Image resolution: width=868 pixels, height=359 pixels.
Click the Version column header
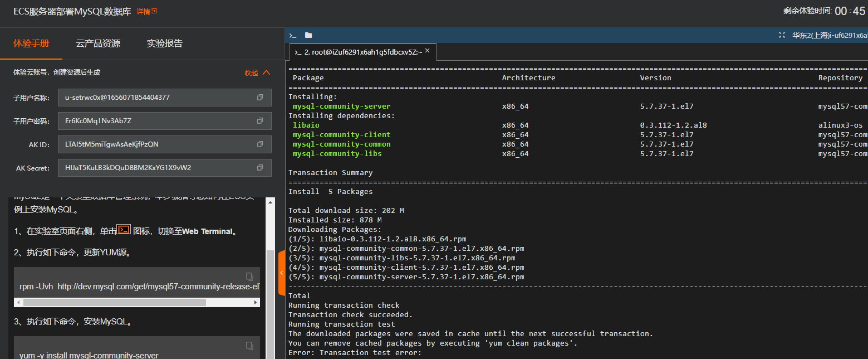656,78
